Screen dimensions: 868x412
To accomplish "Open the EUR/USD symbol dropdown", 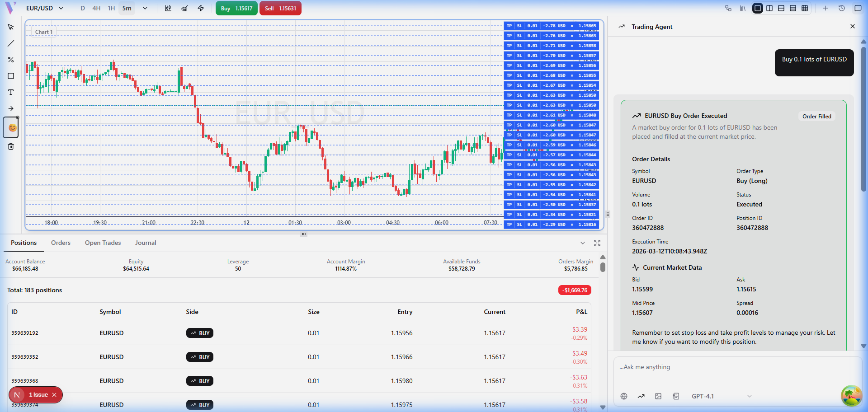I will coord(44,8).
